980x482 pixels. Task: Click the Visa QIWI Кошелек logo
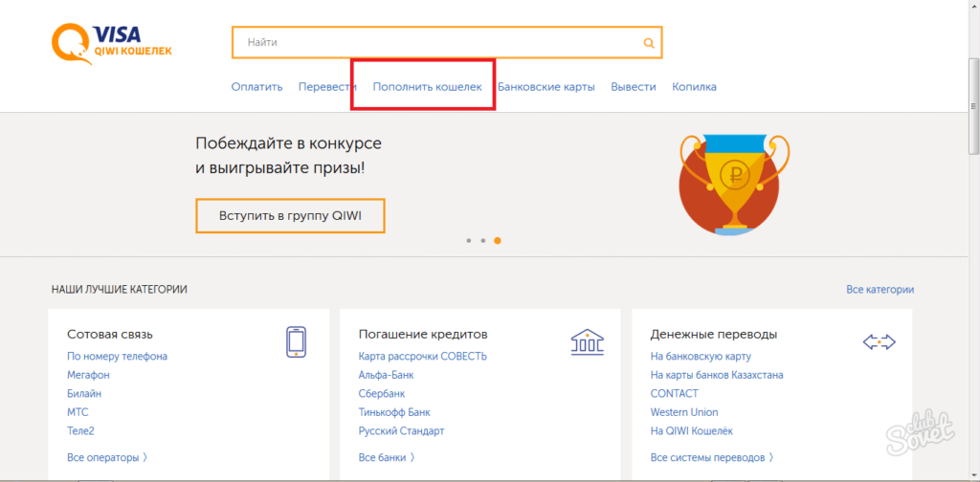(x=111, y=43)
